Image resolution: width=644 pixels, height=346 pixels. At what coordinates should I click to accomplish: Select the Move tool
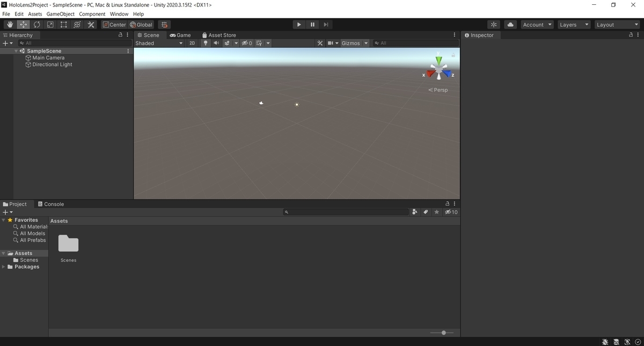point(23,25)
